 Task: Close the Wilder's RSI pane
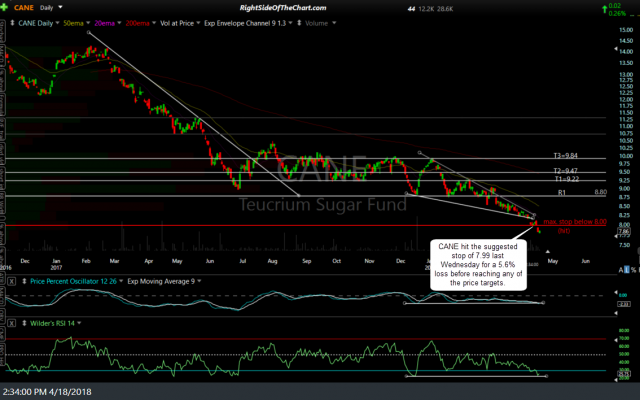tap(12, 323)
